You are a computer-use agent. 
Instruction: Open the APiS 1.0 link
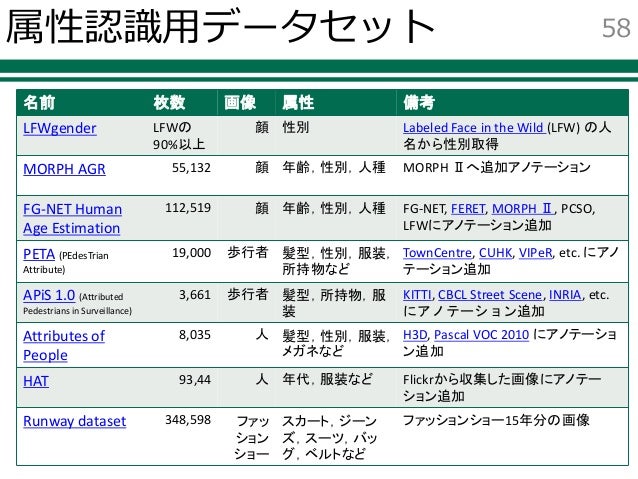(x=49, y=295)
